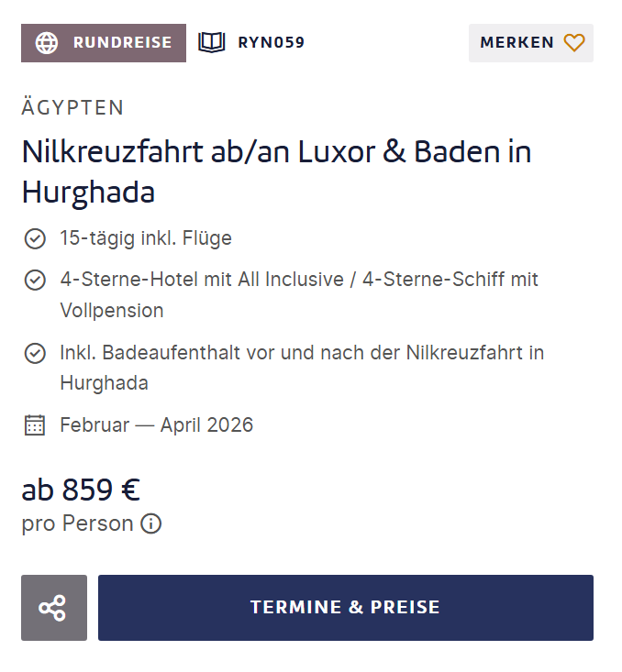Click checkmark icon next to 15-tägig
The width and height of the screenshot is (622, 672).
coord(35,239)
